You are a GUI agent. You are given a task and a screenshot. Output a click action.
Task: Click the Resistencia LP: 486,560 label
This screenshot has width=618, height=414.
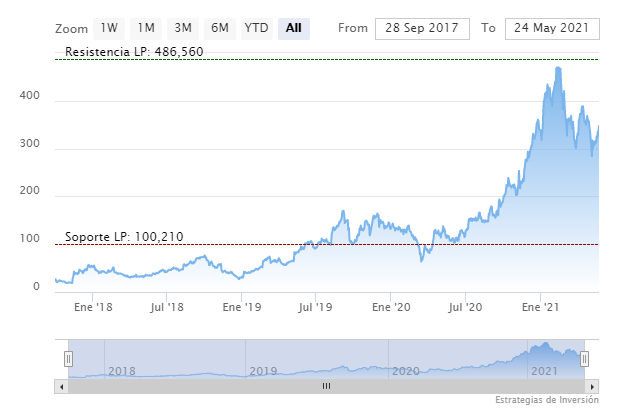pos(134,51)
